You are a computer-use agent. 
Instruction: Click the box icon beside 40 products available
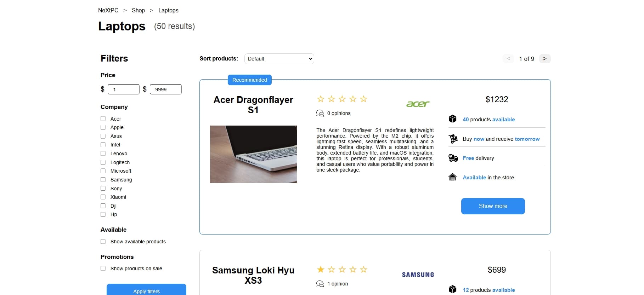pyautogui.click(x=453, y=119)
